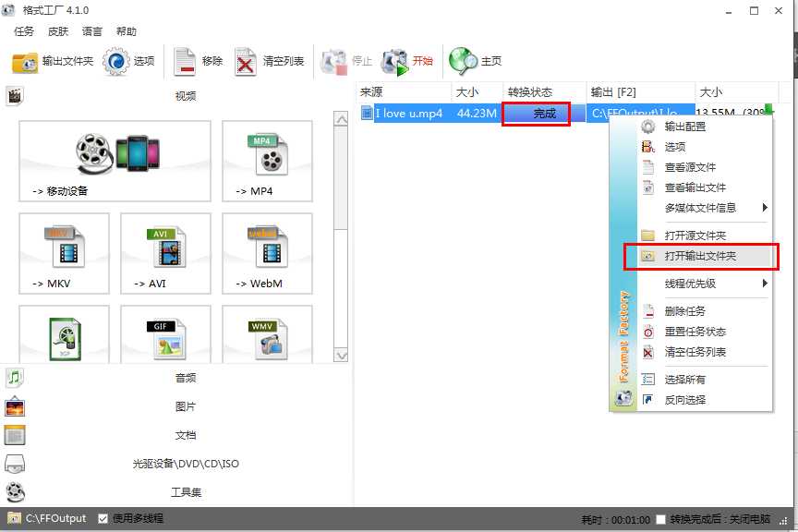Screen dimensions: 798x532
Task: Click the C:\FFOutput path in status bar
Action: (56, 518)
